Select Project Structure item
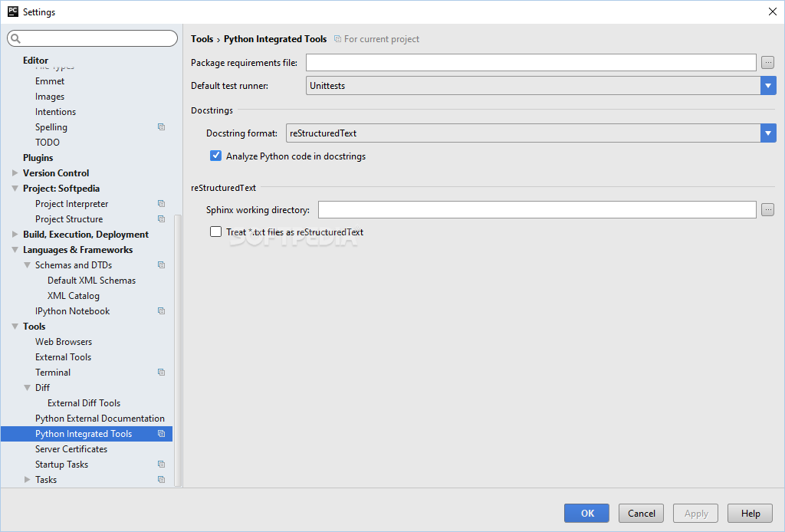Screen dimensions: 785x532 point(69,219)
